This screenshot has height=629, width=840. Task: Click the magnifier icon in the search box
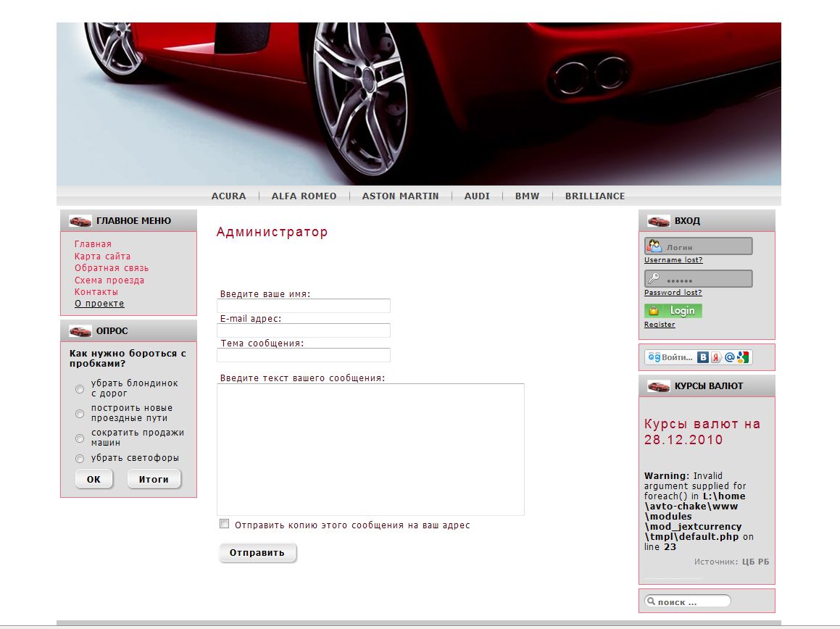(x=651, y=601)
